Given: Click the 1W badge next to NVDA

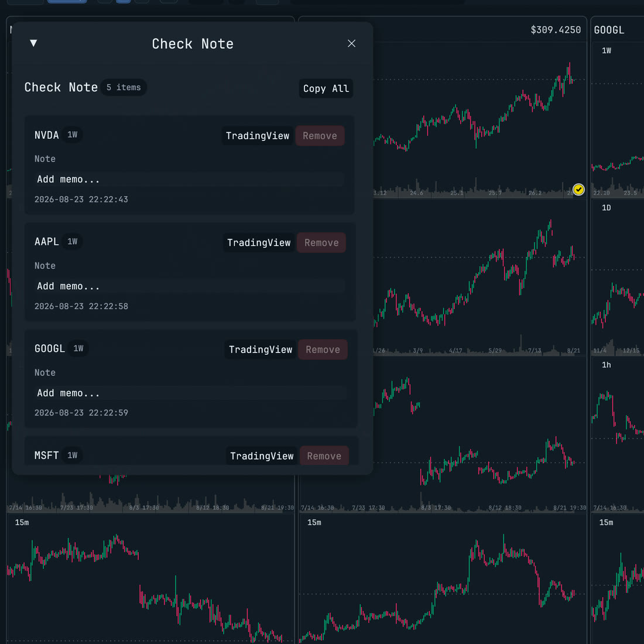Looking at the screenshot, I should 72,135.
